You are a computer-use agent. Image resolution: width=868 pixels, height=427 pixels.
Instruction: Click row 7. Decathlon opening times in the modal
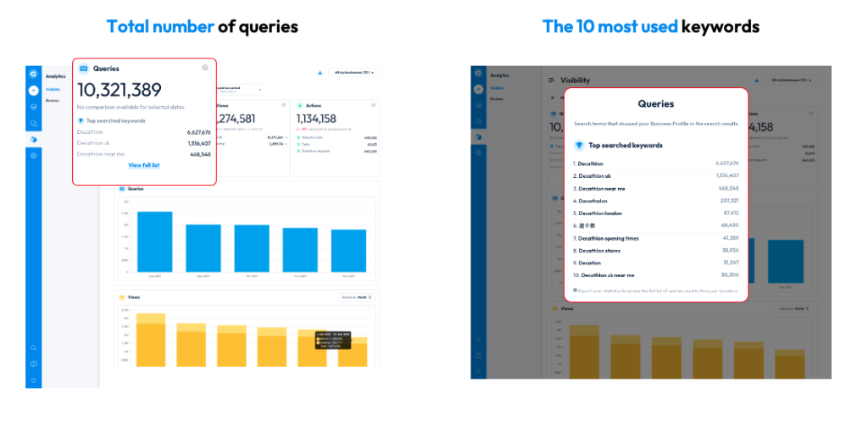[x=656, y=238]
